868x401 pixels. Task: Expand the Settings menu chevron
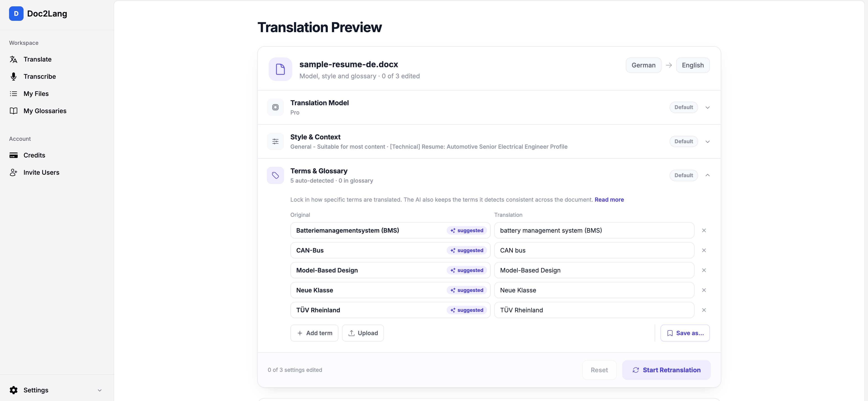tap(100, 390)
